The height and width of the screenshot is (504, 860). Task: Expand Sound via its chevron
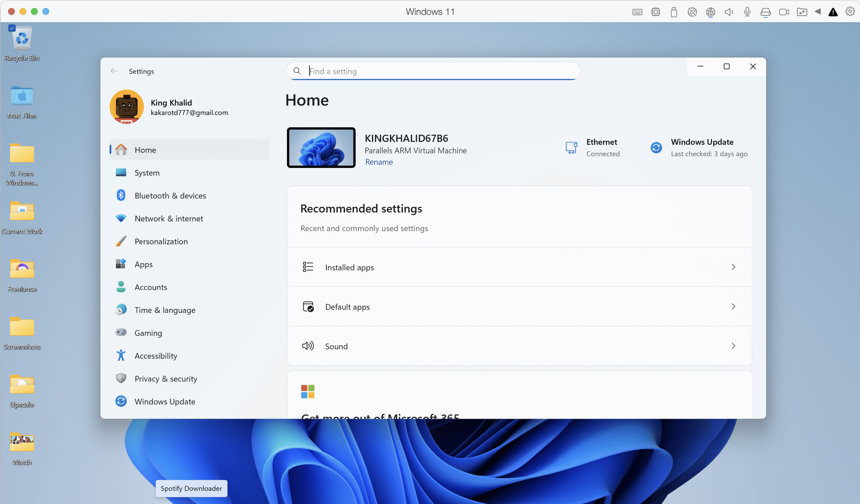(x=733, y=346)
